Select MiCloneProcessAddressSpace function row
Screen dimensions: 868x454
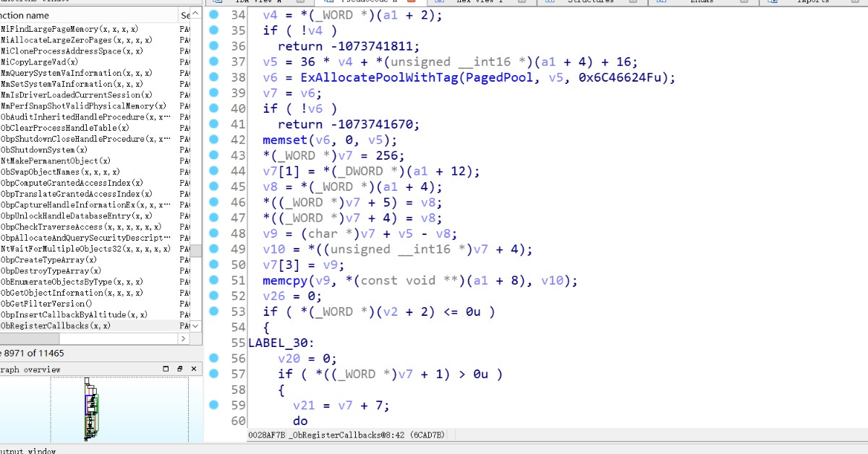pyautogui.click(x=95, y=51)
